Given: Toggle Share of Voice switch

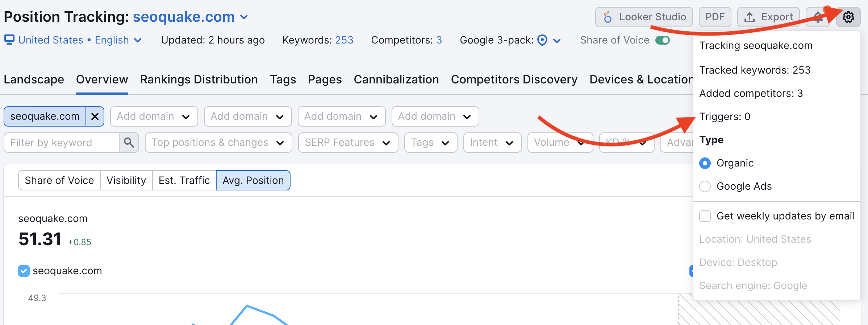Looking at the screenshot, I should [x=663, y=40].
